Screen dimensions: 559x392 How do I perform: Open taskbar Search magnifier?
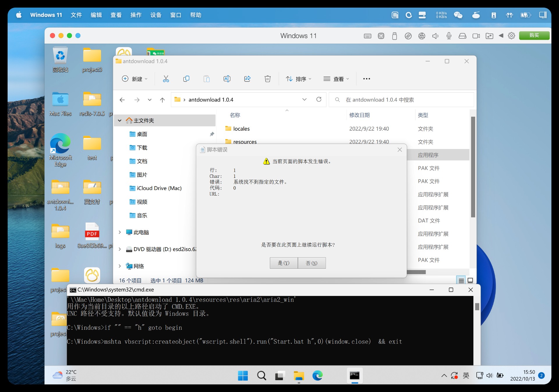(261, 375)
